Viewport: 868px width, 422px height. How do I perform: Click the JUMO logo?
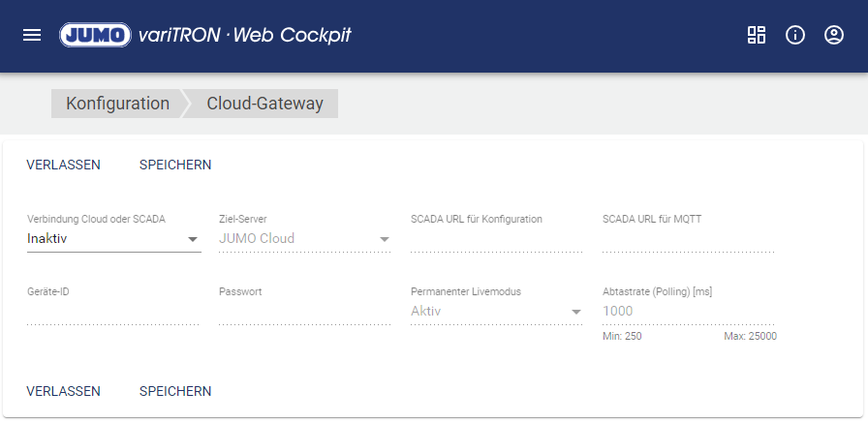pos(95,35)
